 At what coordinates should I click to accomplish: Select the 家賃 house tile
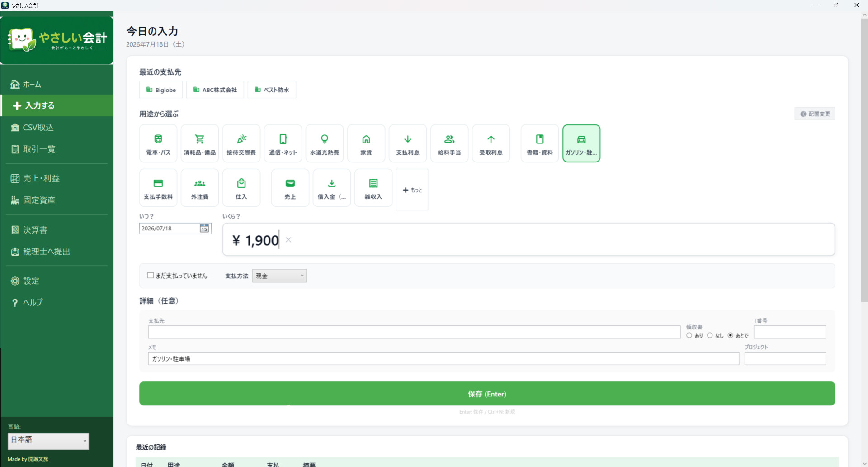pyautogui.click(x=366, y=143)
